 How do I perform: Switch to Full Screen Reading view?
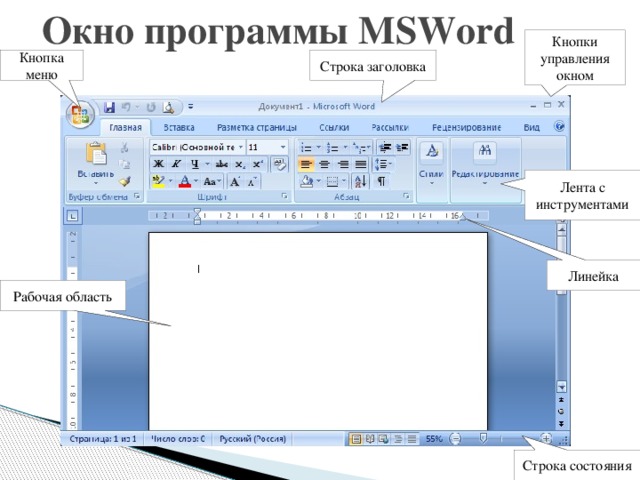[370, 439]
